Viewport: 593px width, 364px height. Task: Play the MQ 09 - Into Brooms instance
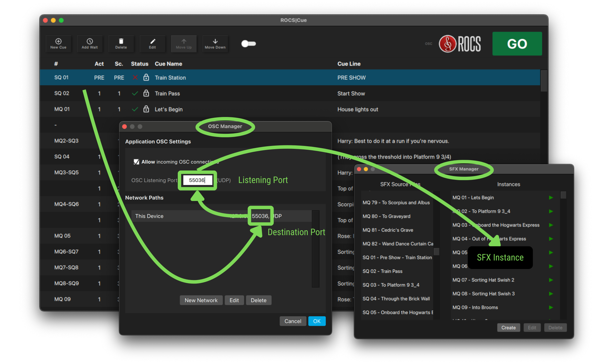tap(551, 307)
